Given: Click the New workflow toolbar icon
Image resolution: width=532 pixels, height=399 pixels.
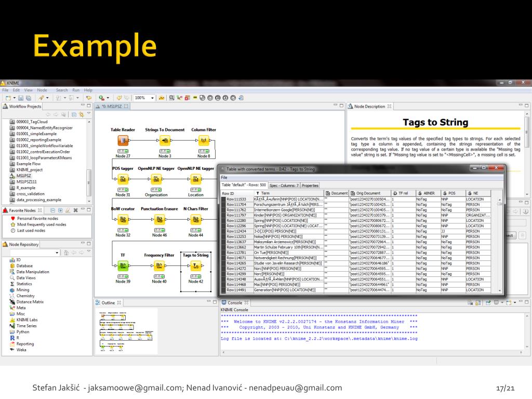Looking at the screenshot, I should pos(8,98).
